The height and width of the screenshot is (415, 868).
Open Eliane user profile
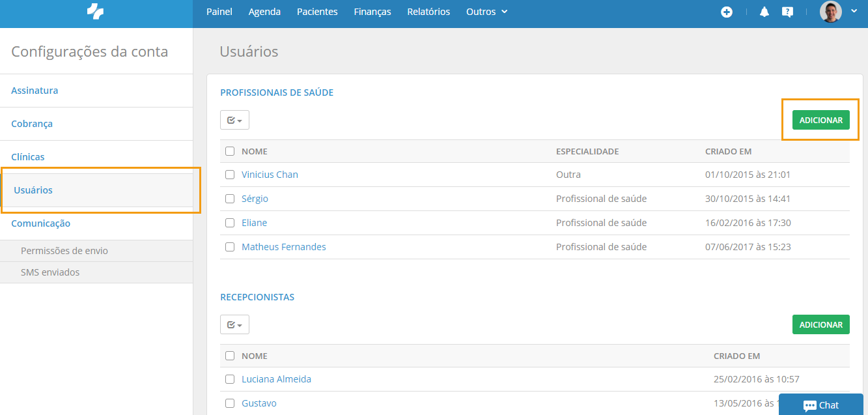254,223
